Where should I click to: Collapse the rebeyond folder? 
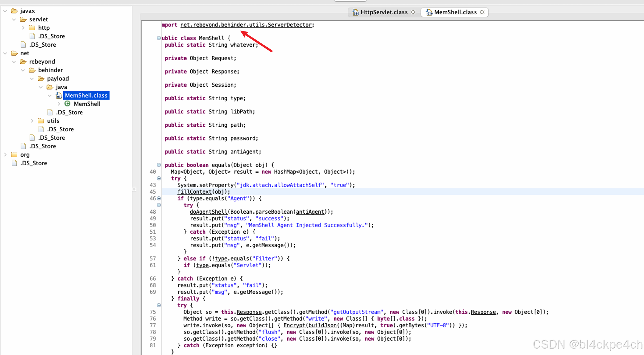(14, 62)
